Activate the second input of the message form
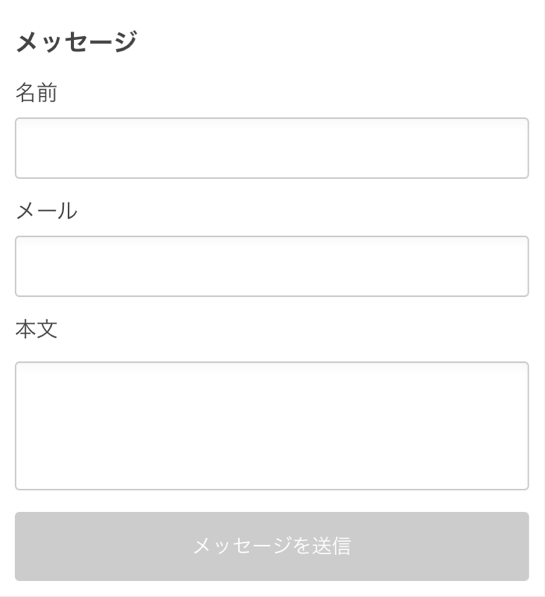 pyautogui.click(x=272, y=266)
